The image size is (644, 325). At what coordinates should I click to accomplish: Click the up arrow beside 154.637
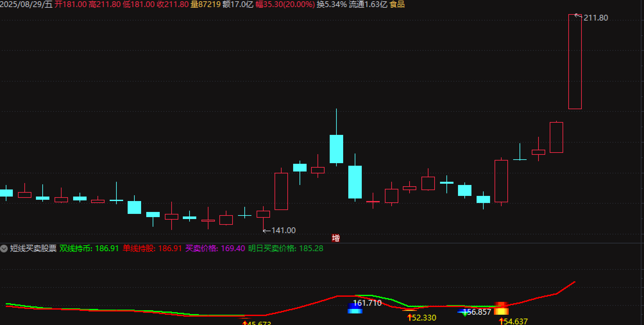pyautogui.click(x=501, y=321)
